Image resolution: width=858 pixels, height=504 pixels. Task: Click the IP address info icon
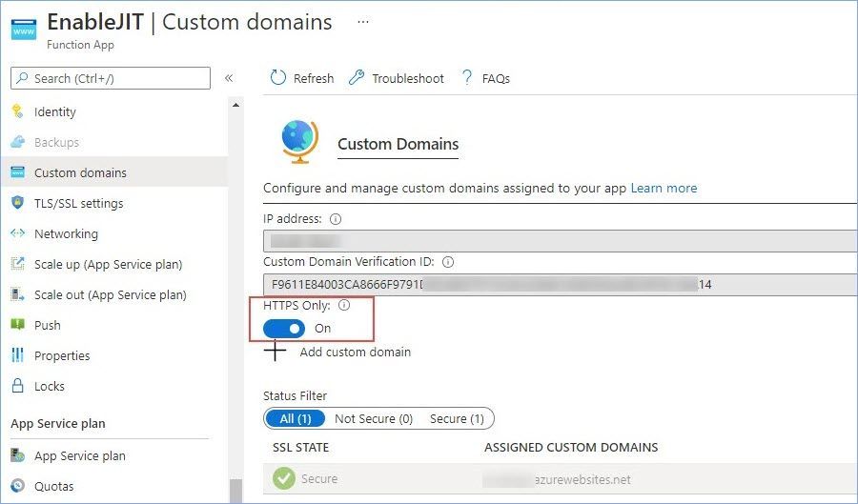tap(336, 219)
